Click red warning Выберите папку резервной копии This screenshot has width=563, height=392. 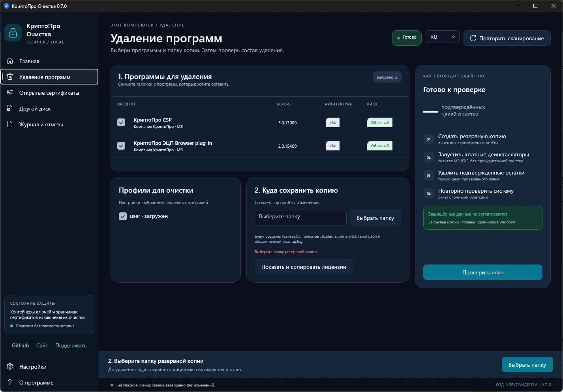[x=285, y=251]
